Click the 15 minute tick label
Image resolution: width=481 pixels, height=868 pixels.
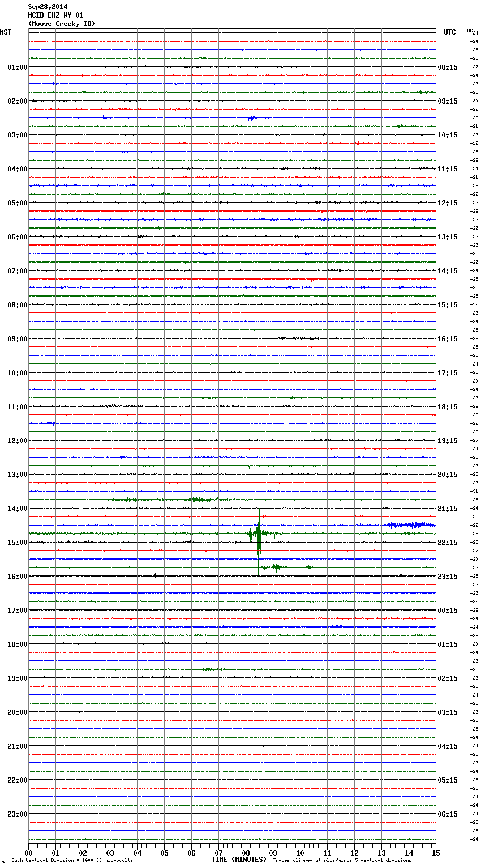(x=436, y=853)
